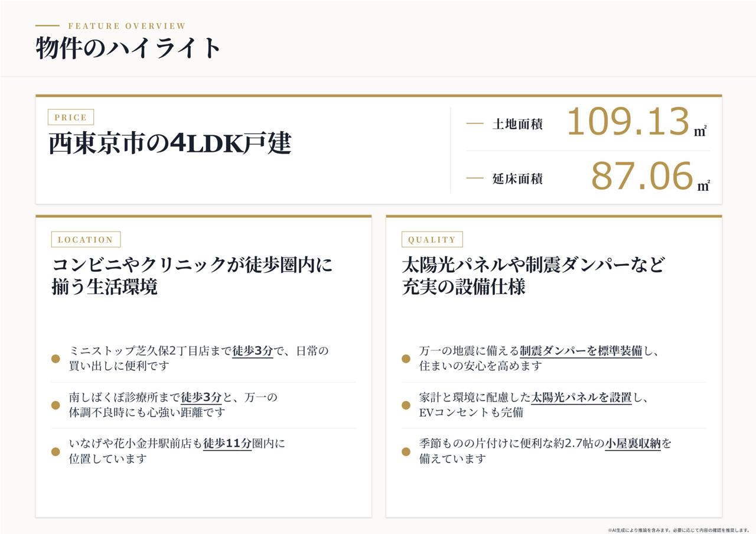Screen dimensions: 756x534
Task: Click the gold bullet beside 南しばくぼ診療所 item
Action: 56,405
